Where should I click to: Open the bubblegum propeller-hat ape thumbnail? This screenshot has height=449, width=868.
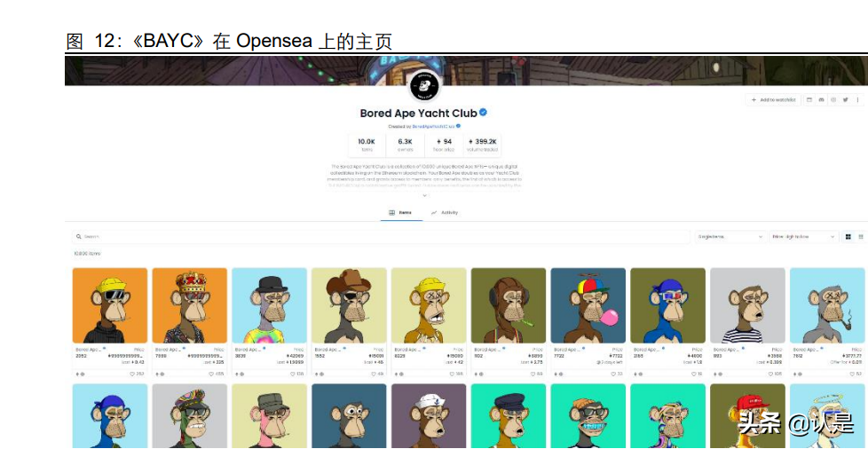[588, 305]
